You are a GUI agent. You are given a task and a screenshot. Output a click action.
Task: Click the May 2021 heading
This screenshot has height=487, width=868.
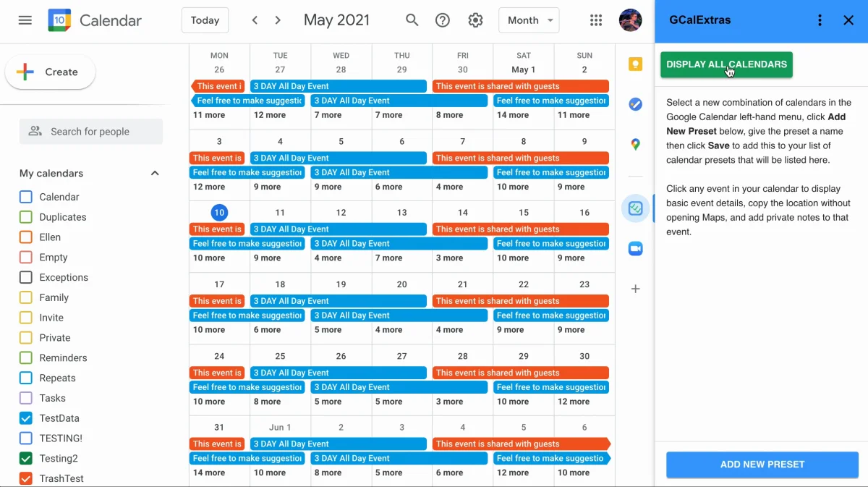pyautogui.click(x=336, y=20)
